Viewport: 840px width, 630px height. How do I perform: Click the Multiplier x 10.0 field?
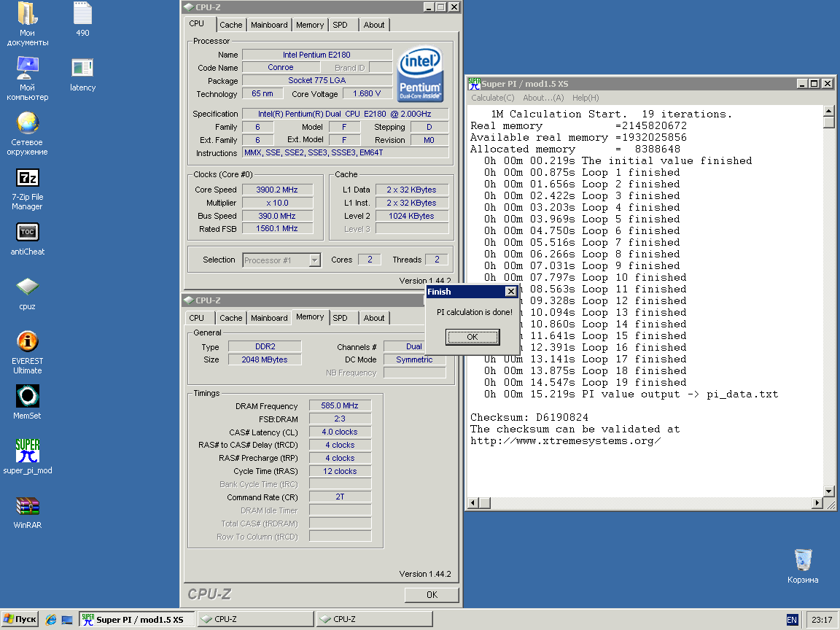[x=277, y=203]
